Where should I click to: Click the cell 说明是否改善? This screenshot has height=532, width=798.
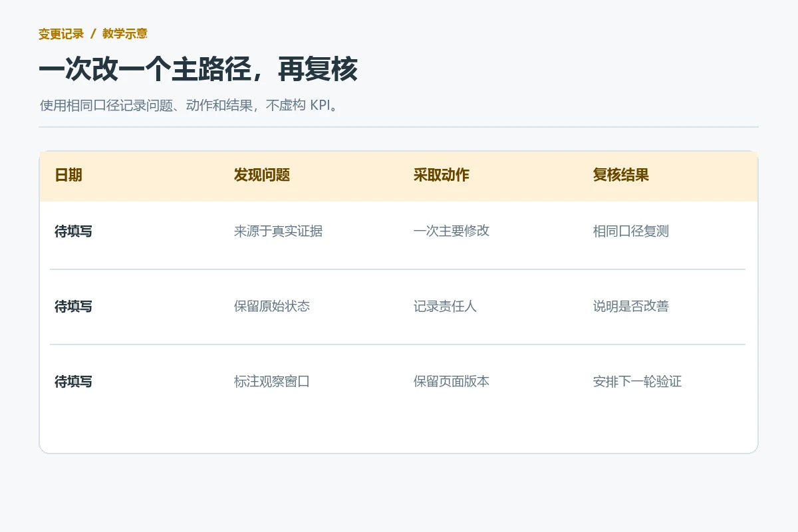pyautogui.click(x=631, y=307)
